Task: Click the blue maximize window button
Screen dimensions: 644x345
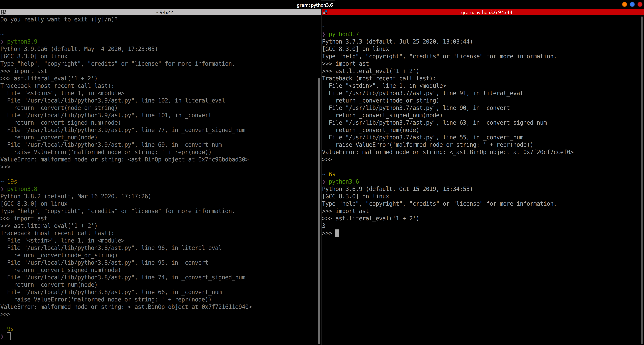Action: [632, 5]
